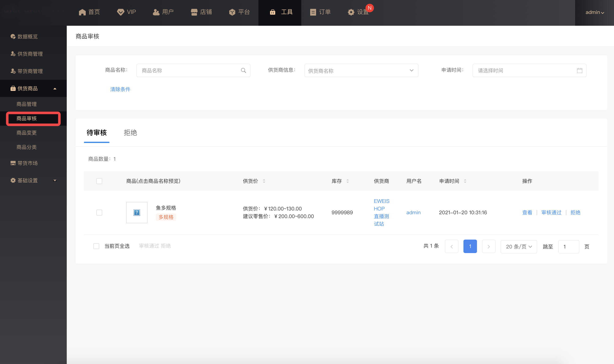The image size is (614, 364).
Task: Click the 清除条件 link
Action: [120, 89]
